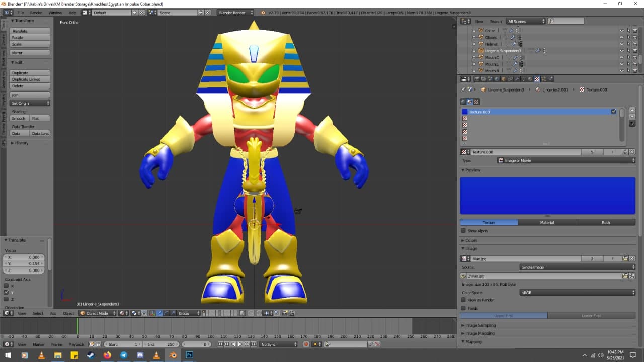Switch preview to the Material tab
This screenshot has width=644, height=362.
coord(547,222)
